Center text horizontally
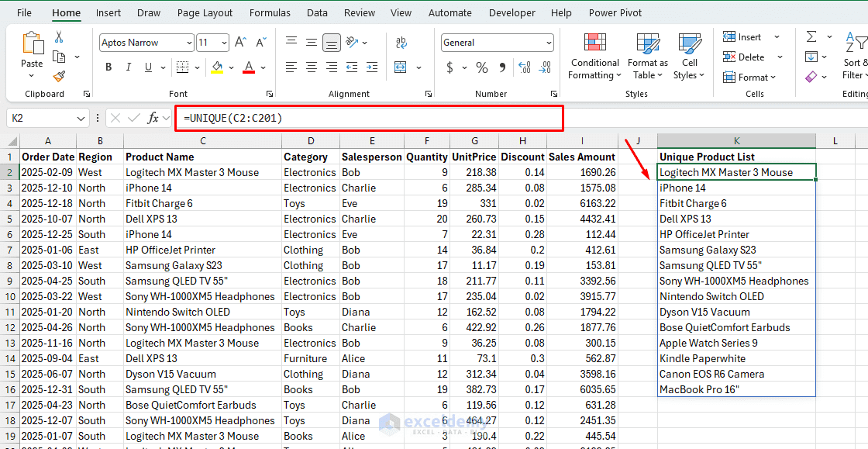 pos(312,67)
